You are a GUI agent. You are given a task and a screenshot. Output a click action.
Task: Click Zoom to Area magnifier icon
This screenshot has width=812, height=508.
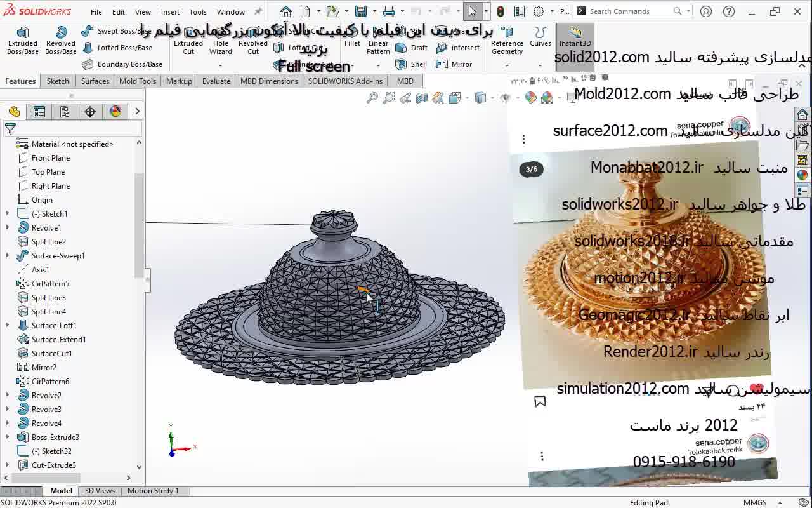coord(389,98)
